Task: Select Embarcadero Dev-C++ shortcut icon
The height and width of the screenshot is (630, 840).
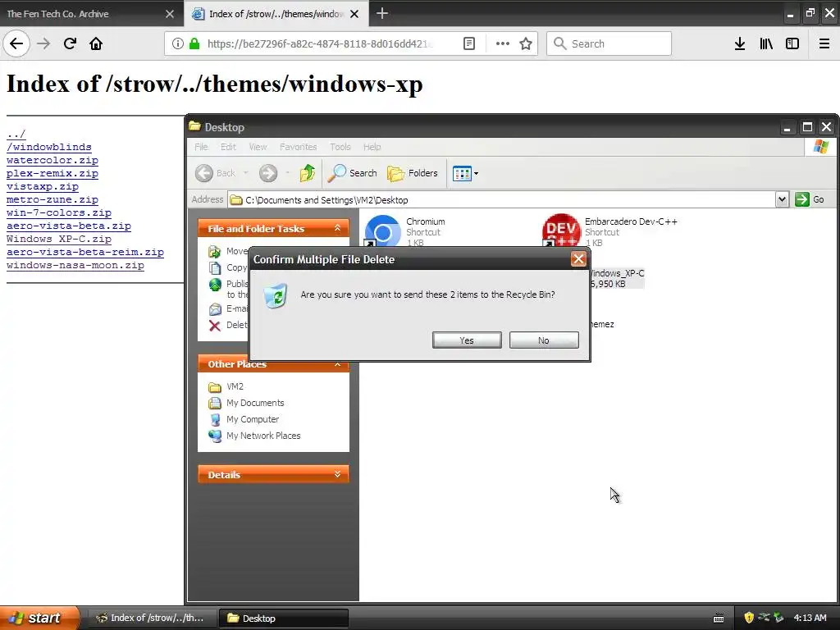Action: point(561,231)
